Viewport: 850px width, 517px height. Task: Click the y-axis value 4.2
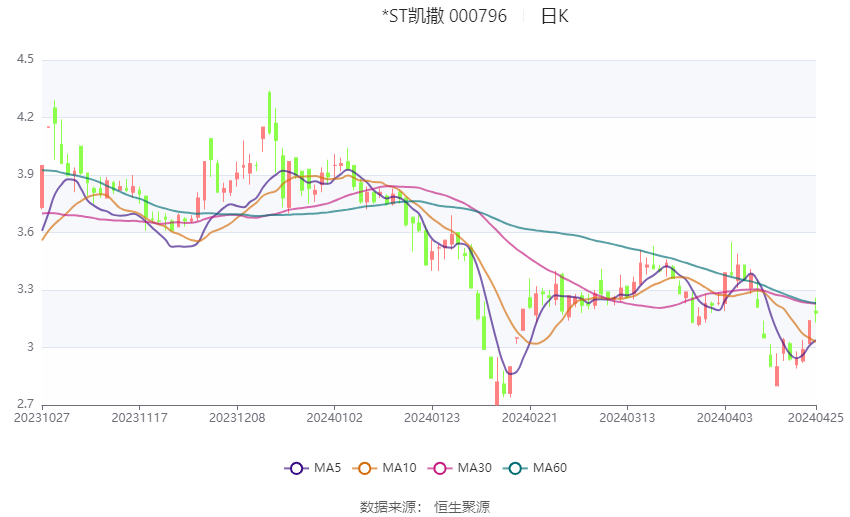tap(25, 117)
